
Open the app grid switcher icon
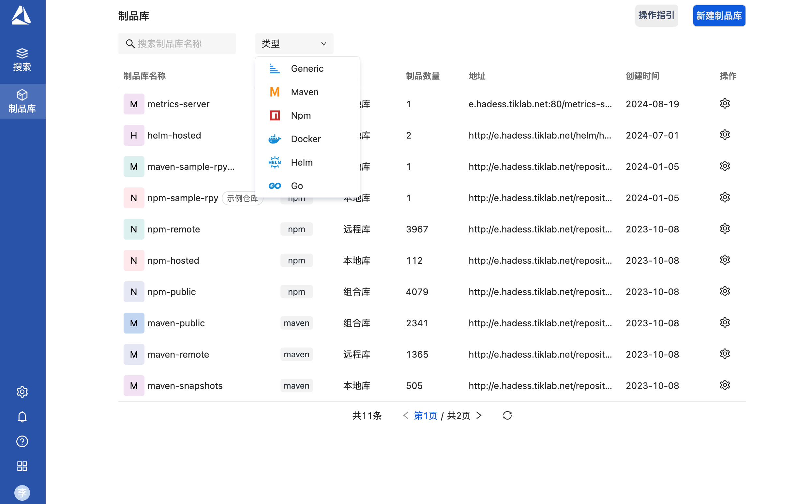pos(22,466)
